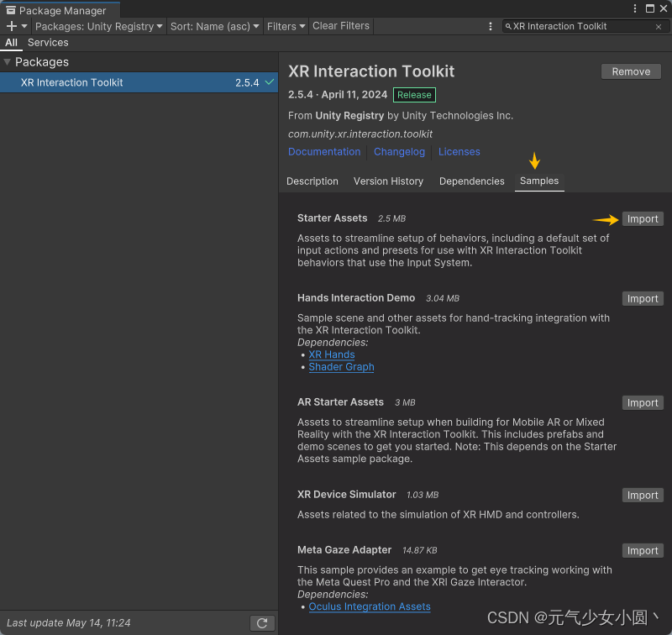Import the XR Device Simulator sample
This screenshot has width=672, height=635.
tap(643, 496)
